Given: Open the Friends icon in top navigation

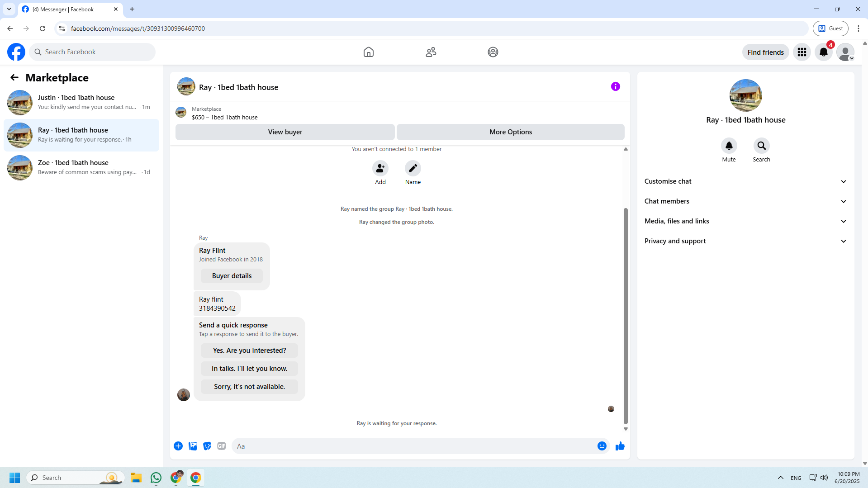Looking at the screenshot, I should (x=431, y=52).
